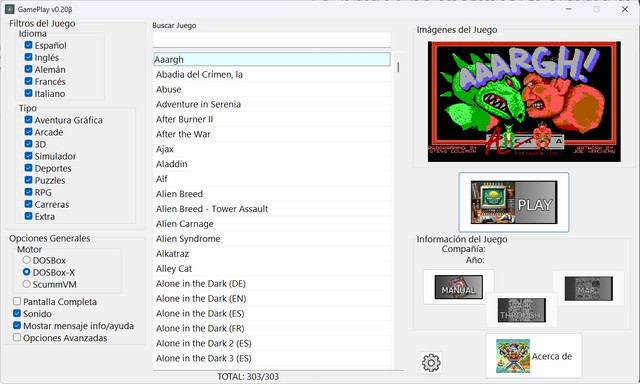The height and width of the screenshot is (384, 640).
Task: Open the MAP image button
Action: [588, 288]
